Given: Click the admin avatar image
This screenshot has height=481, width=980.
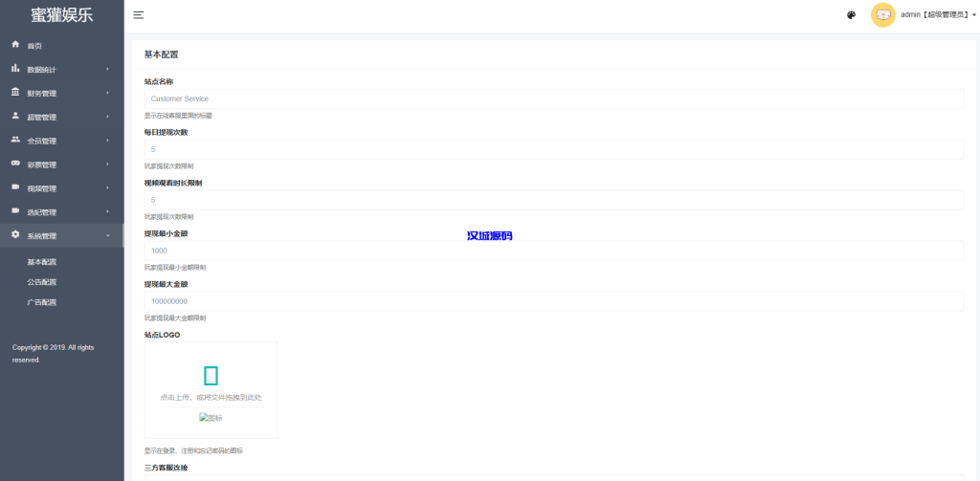Looking at the screenshot, I should click(x=882, y=15).
